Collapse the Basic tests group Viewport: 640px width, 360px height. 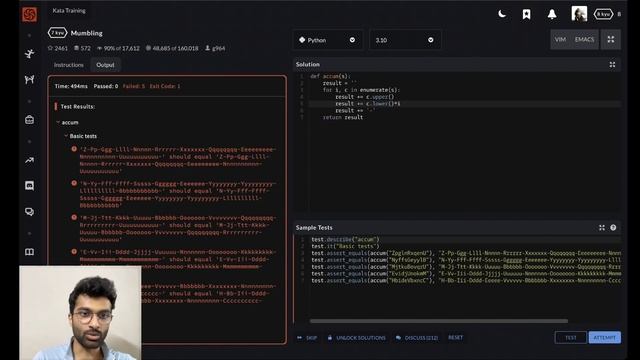coord(81,136)
